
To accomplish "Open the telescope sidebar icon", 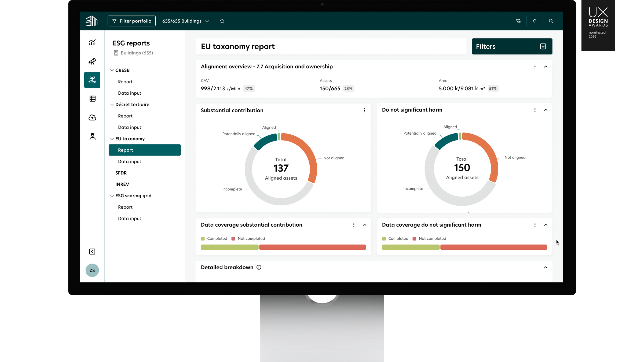I will [x=92, y=61].
